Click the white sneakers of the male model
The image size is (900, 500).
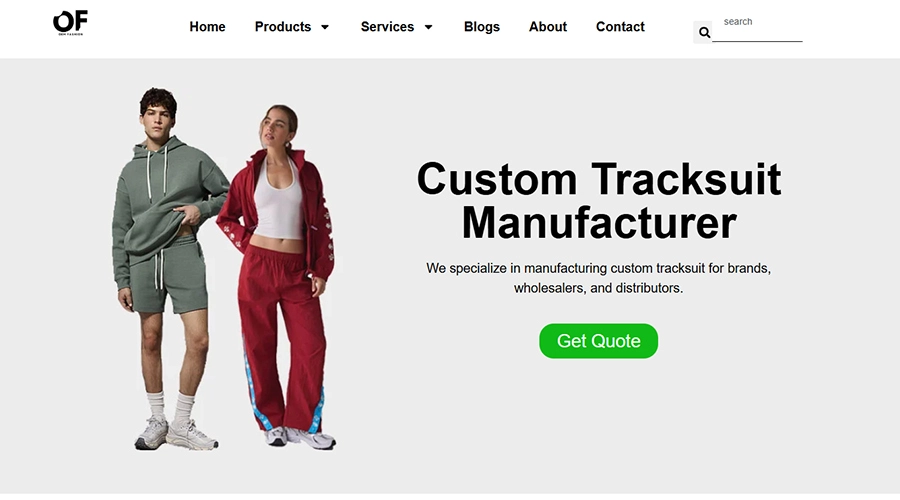click(x=176, y=433)
